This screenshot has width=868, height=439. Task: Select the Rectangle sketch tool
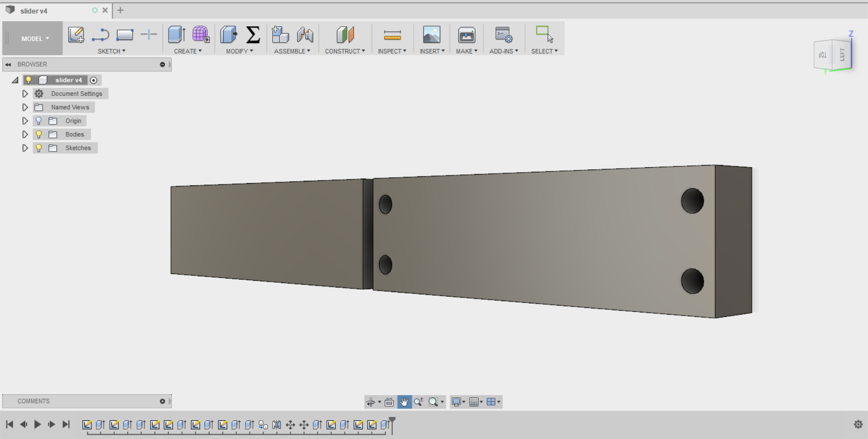[x=125, y=35]
